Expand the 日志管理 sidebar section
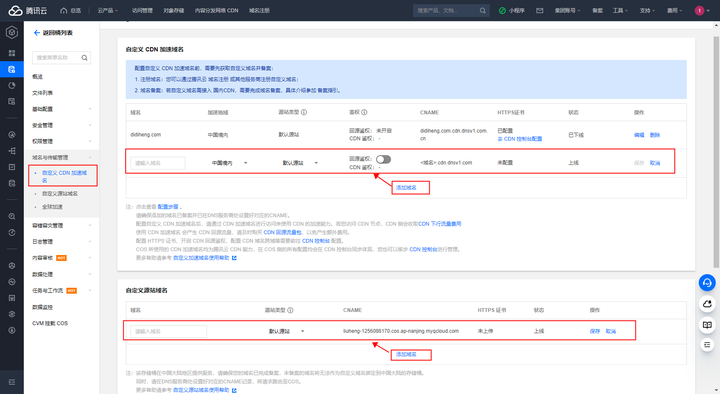Screen dimensions: 720x394 pyautogui.click(x=62, y=242)
